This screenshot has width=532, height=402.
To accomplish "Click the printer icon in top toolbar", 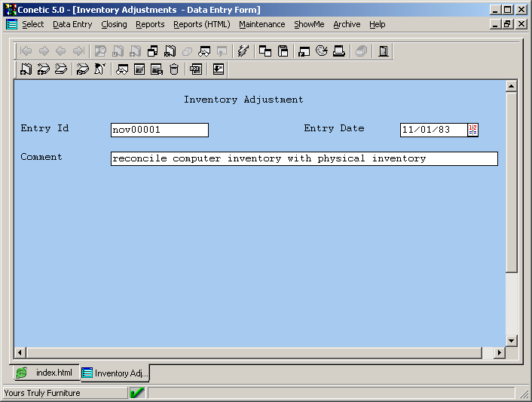I will [x=339, y=51].
